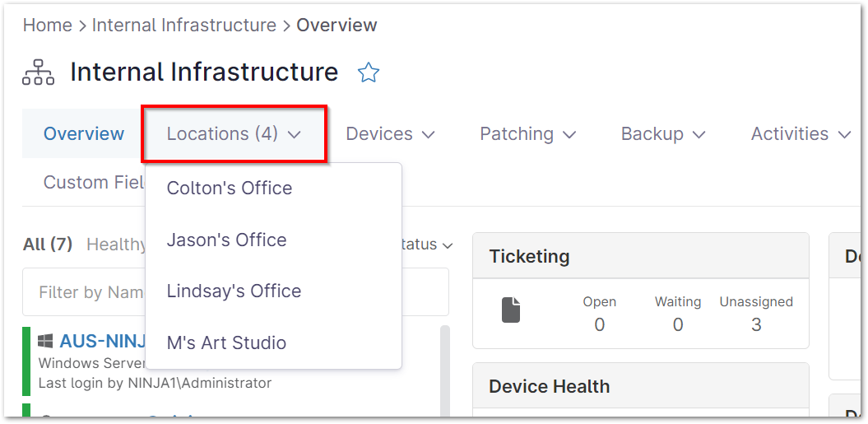Click the Windows logo beside AUS-NINJA device

46,341
